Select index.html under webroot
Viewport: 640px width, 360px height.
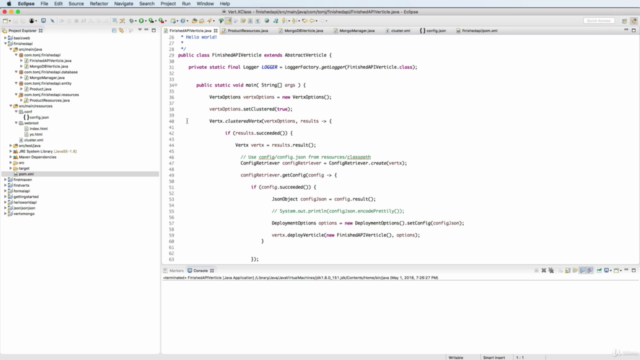tap(38, 129)
